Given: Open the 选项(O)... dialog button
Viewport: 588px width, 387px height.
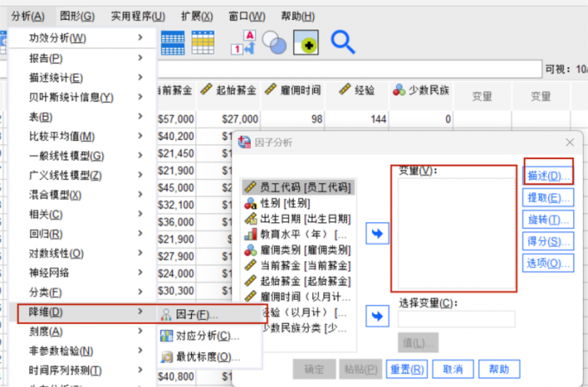Looking at the screenshot, I should coord(548,263).
